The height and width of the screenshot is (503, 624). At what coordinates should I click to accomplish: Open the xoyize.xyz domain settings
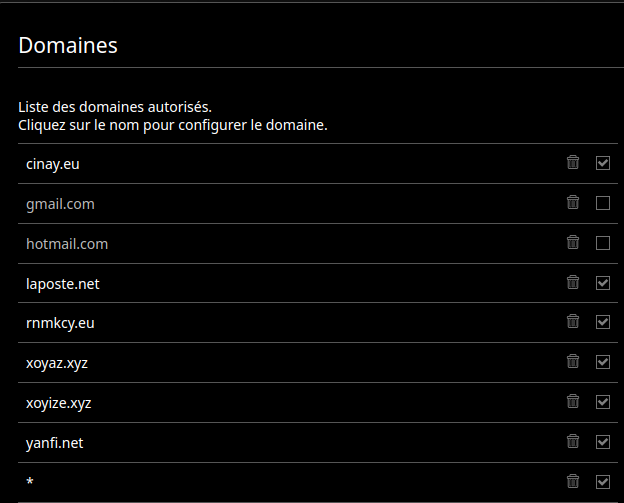click(x=59, y=403)
